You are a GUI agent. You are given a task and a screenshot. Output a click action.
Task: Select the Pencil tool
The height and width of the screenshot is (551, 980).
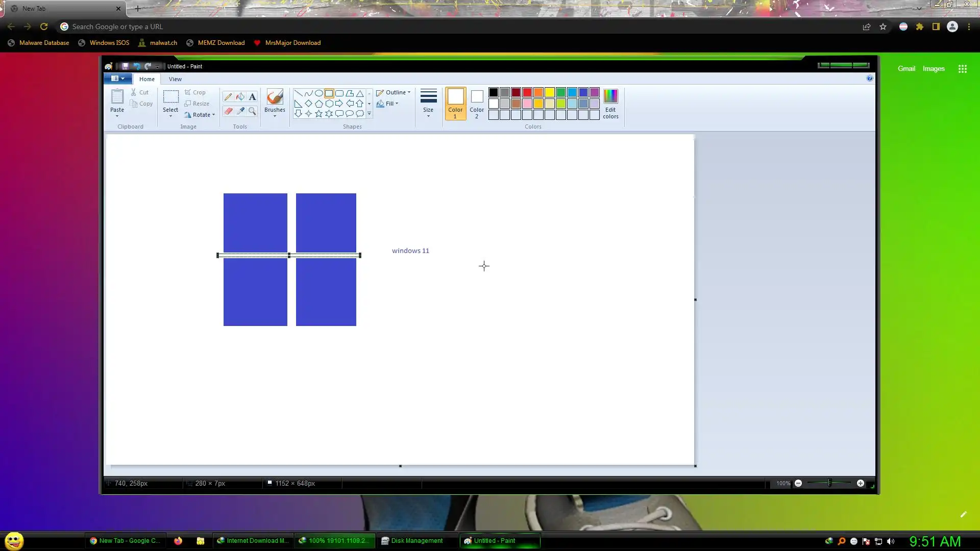(228, 97)
